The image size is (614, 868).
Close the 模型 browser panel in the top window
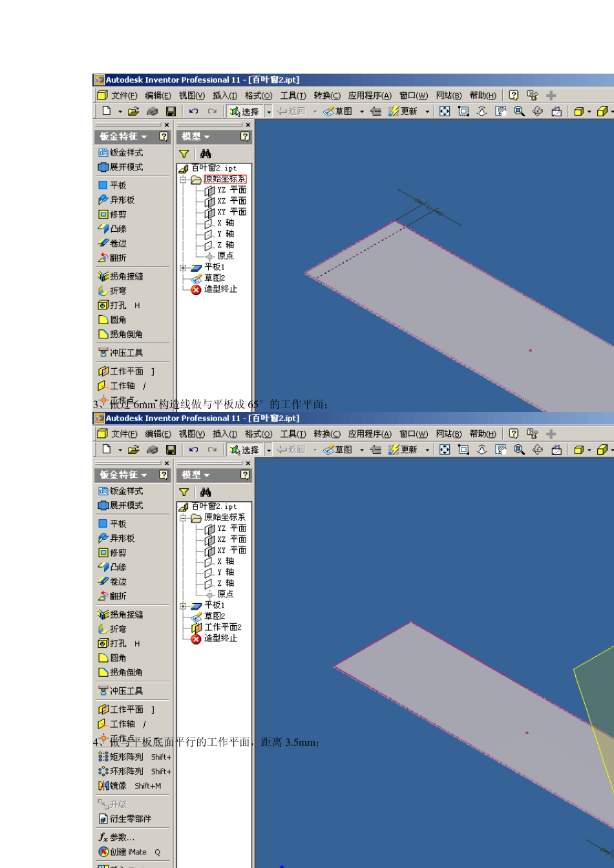click(248, 125)
